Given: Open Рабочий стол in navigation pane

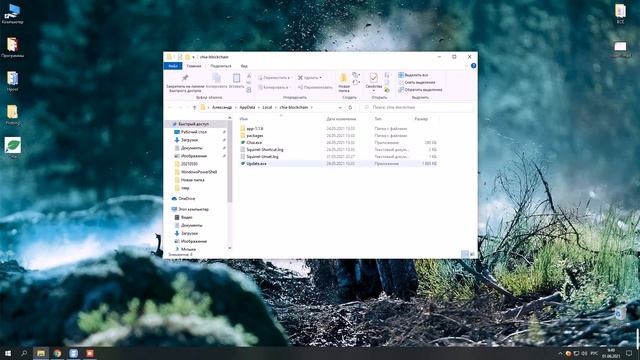Looking at the screenshot, I should pyautogui.click(x=193, y=132).
